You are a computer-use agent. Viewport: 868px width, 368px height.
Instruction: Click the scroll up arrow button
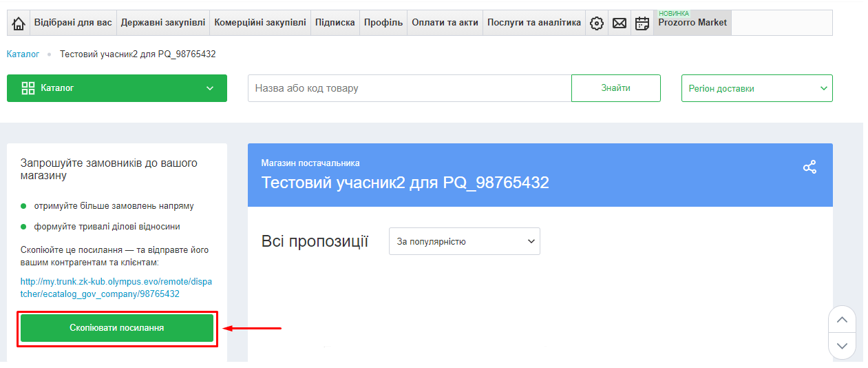tap(842, 320)
